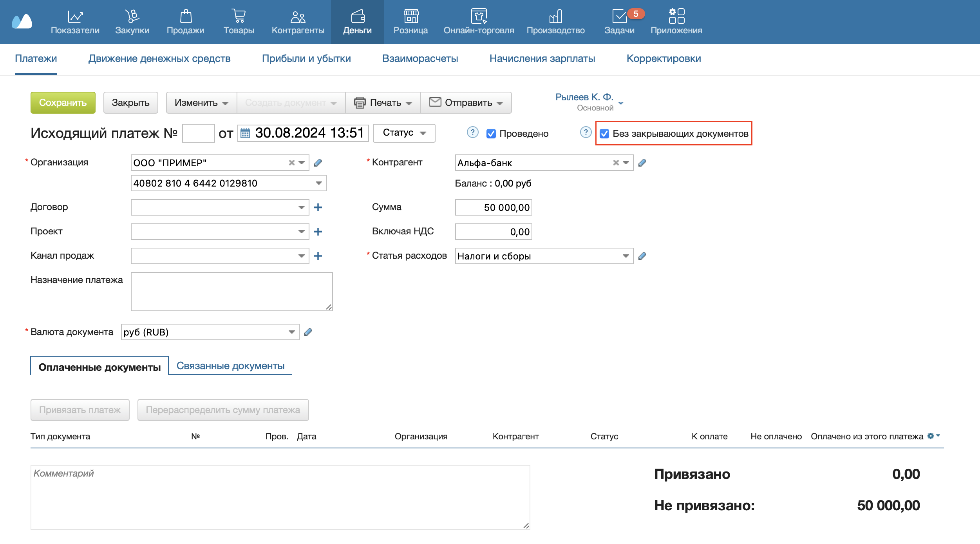This screenshot has height=544, width=980.
Task: Open the Продажи section
Action: pyautogui.click(x=185, y=22)
